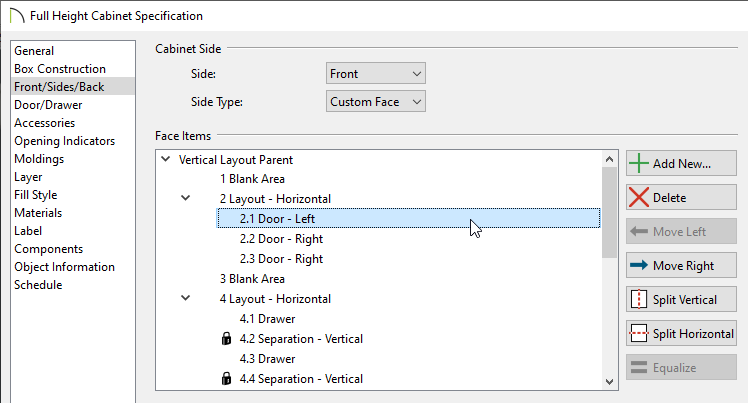Open the Side Type dropdown showing Custom Face
This screenshot has width=748, height=403.
coord(376,102)
